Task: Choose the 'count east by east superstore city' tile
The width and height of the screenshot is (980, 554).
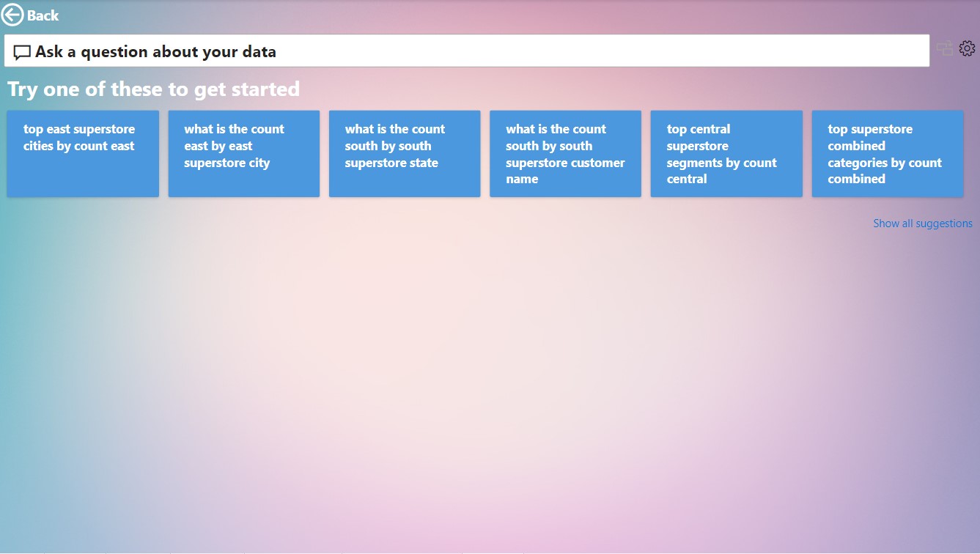Action: click(x=243, y=153)
